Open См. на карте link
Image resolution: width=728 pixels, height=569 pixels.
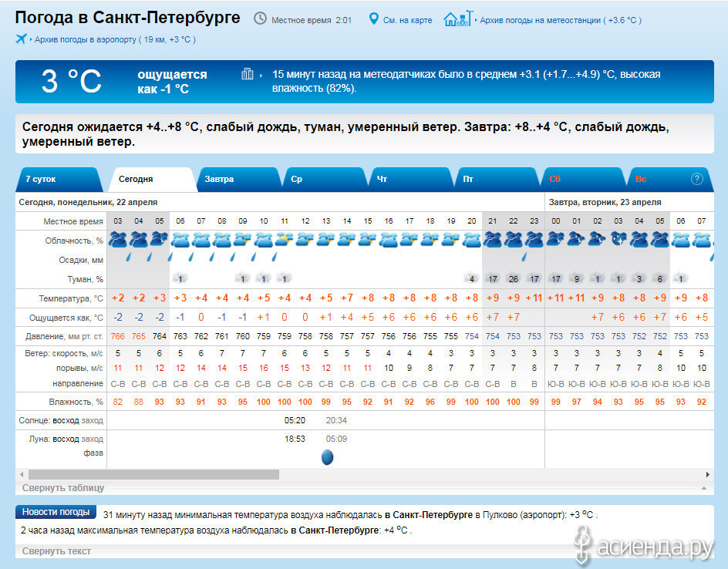[407, 20]
